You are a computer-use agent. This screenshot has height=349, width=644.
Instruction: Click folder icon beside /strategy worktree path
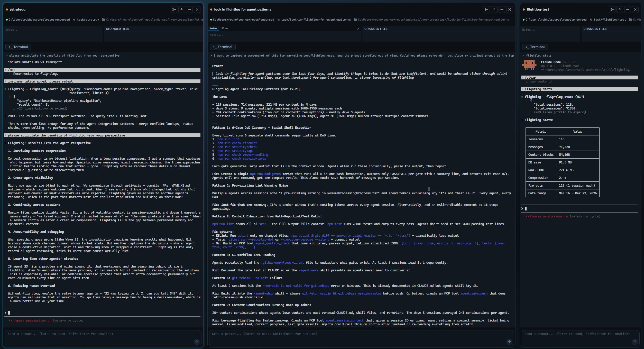point(104,20)
